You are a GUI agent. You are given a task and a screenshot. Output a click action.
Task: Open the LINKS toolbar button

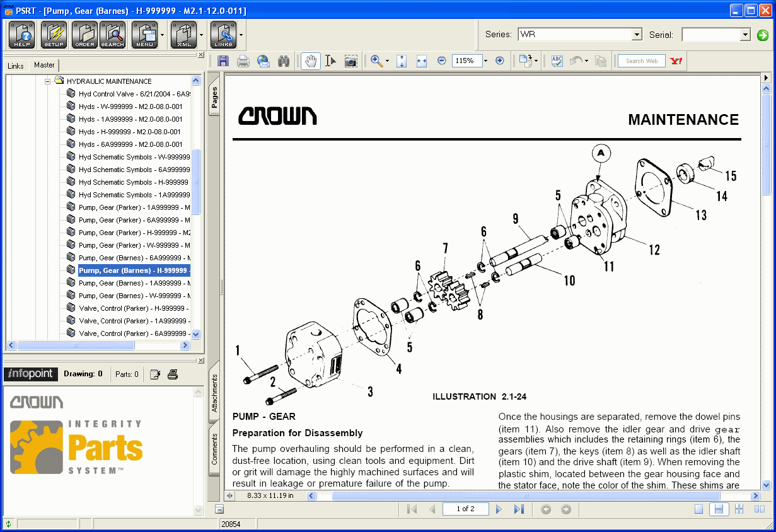[223, 35]
